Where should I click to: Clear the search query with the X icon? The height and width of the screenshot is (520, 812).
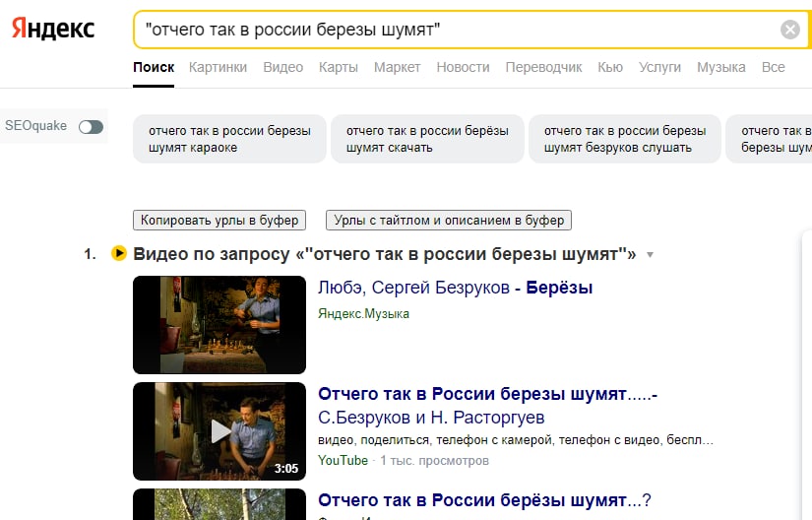click(789, 30)
